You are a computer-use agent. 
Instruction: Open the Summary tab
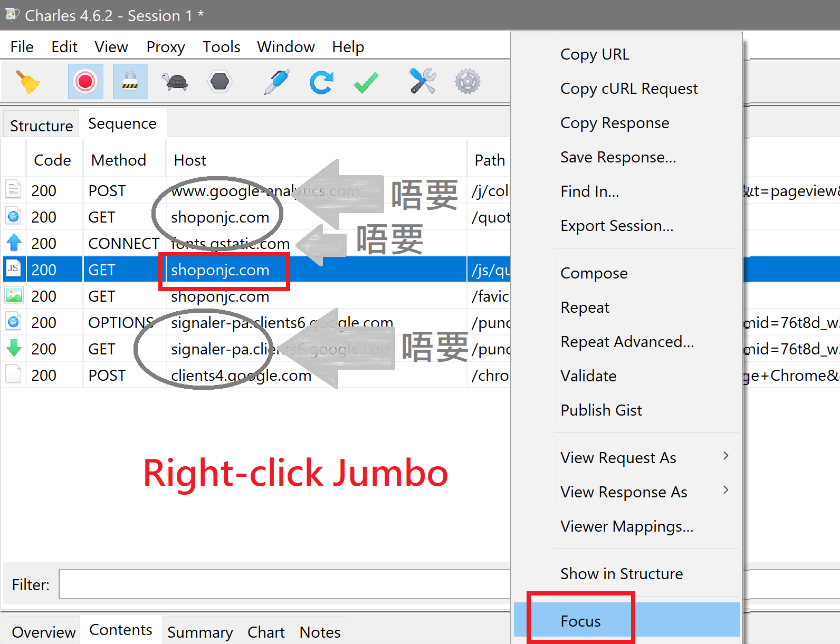point(200,632)
